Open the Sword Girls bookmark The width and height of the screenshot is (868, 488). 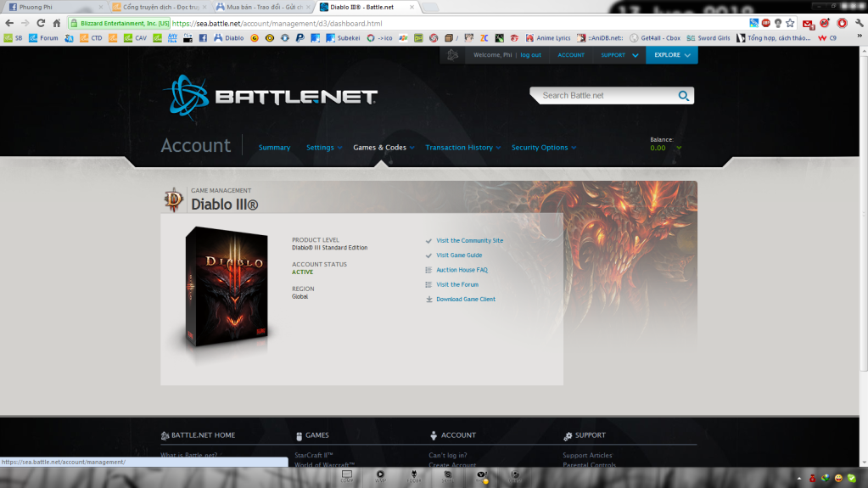pos(708,38)
